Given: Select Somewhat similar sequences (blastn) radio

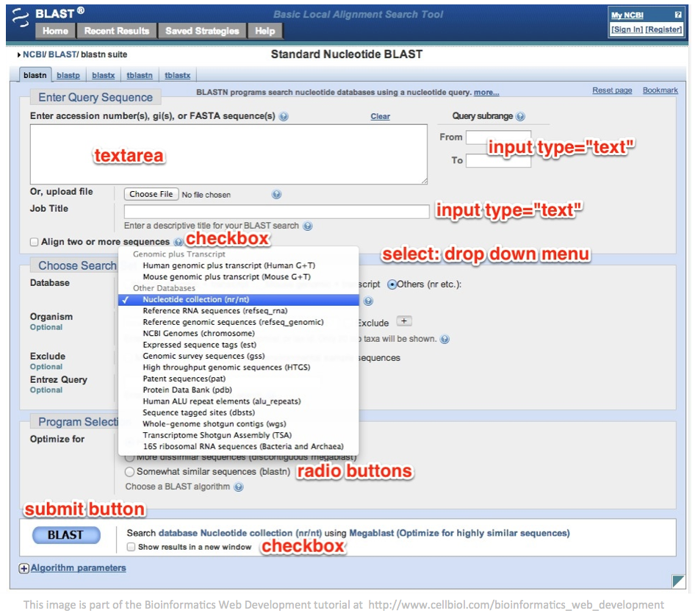Looking at the screenshot, I should [129, 472].
